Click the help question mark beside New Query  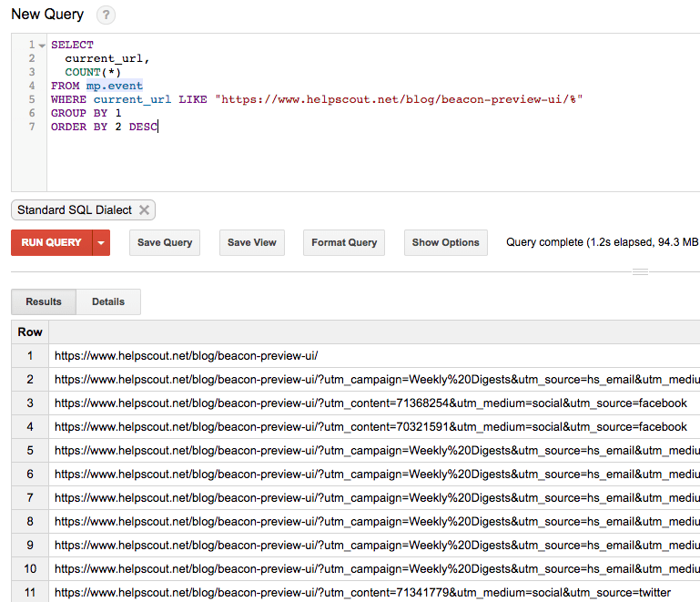pos(106,15)
